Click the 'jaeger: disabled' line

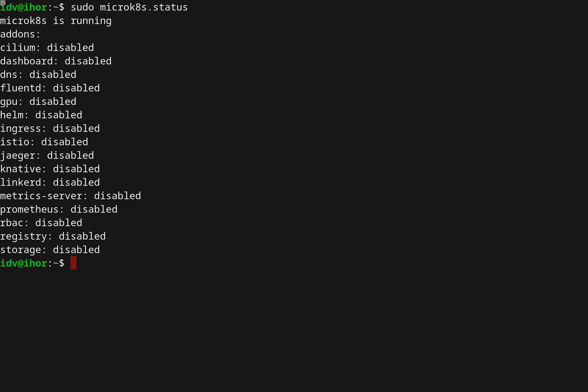[x=47, y=156]
